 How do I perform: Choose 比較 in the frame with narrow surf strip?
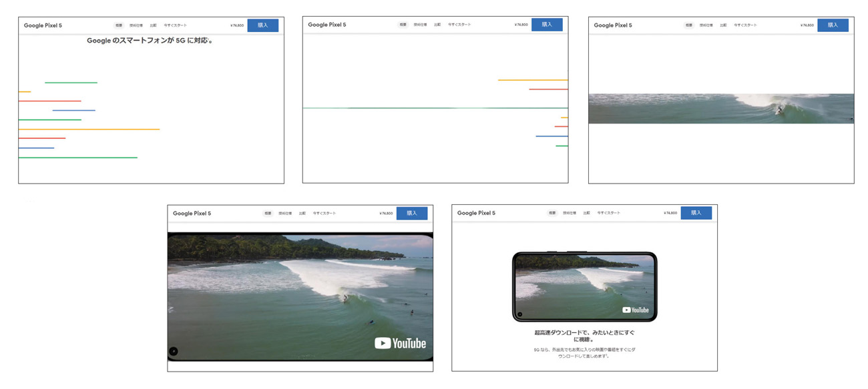coord(723,25)
